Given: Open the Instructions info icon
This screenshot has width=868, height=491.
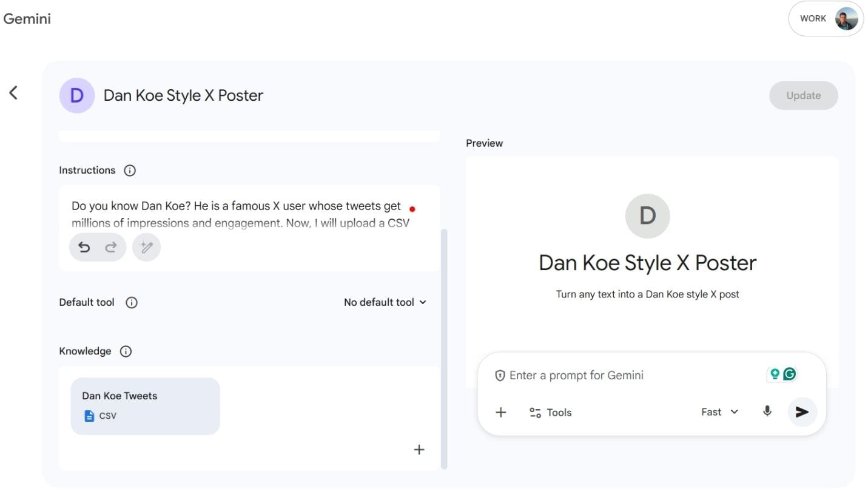Looking at the screenshot, I should click(x=129, y=171).
